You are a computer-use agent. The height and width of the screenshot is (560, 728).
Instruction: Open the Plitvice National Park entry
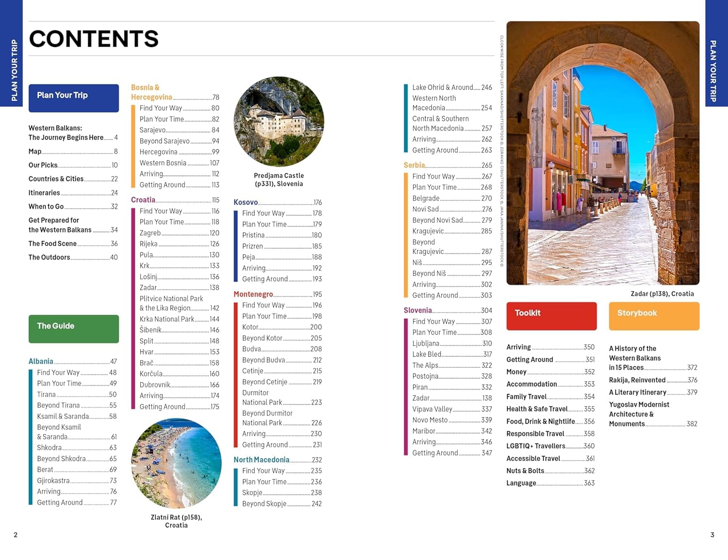coord(171,298)
